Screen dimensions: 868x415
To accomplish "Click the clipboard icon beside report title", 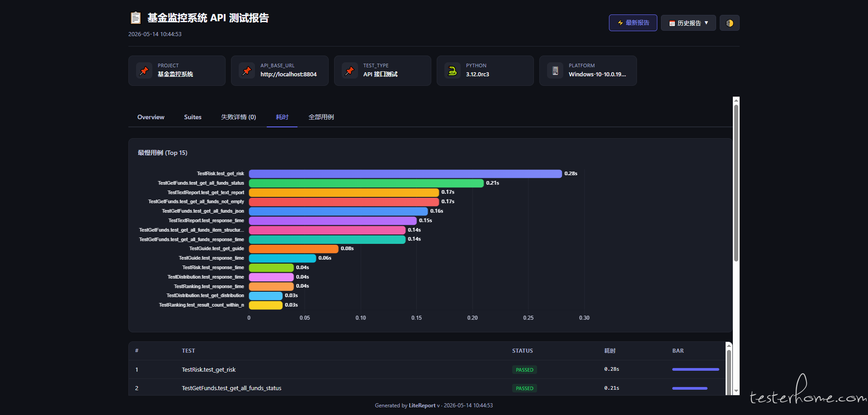I will (136, 18).
